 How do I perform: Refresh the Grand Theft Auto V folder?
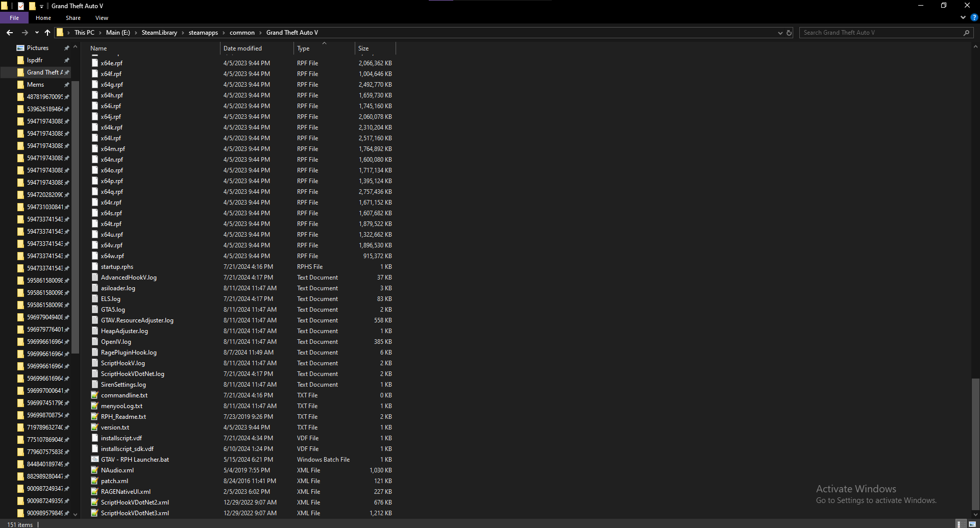(789, 33)
